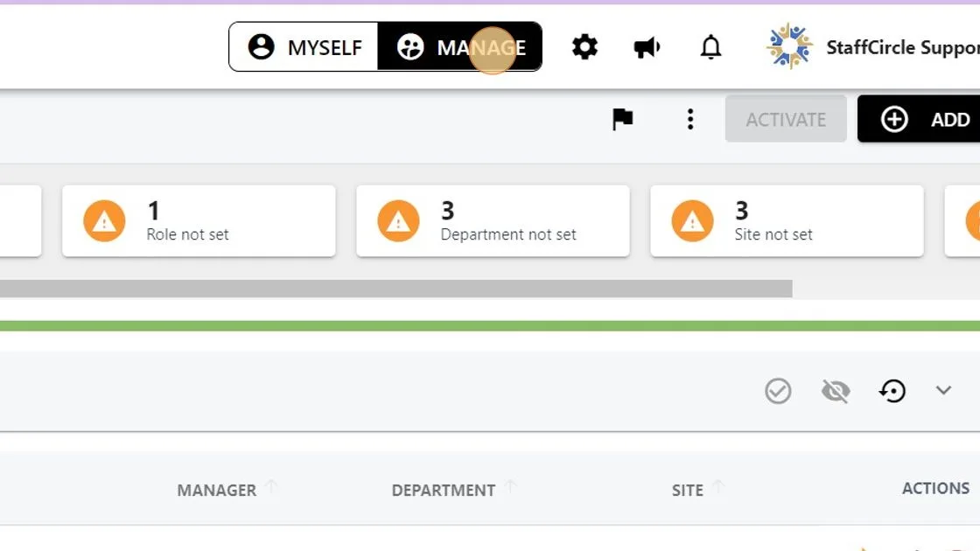Expand the chevron-down arrow beside history icon
The height and width of the screenshot is (551, 980).
944,390
